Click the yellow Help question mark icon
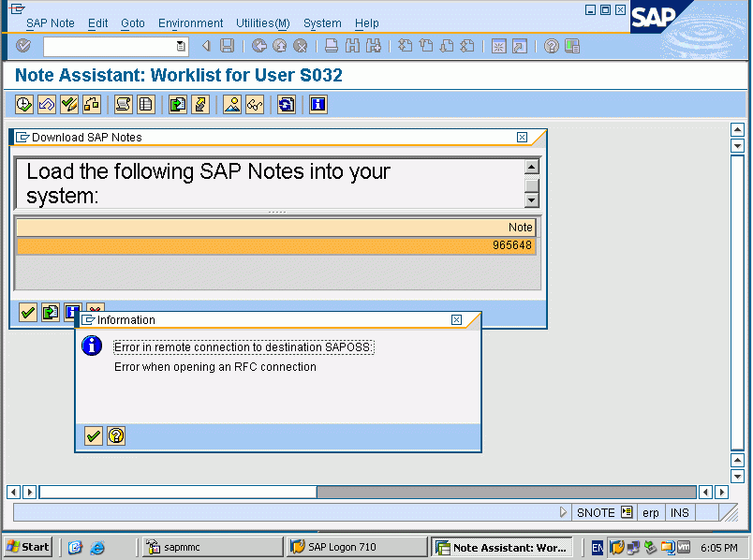The image size is (753, 560). point(552,46)
